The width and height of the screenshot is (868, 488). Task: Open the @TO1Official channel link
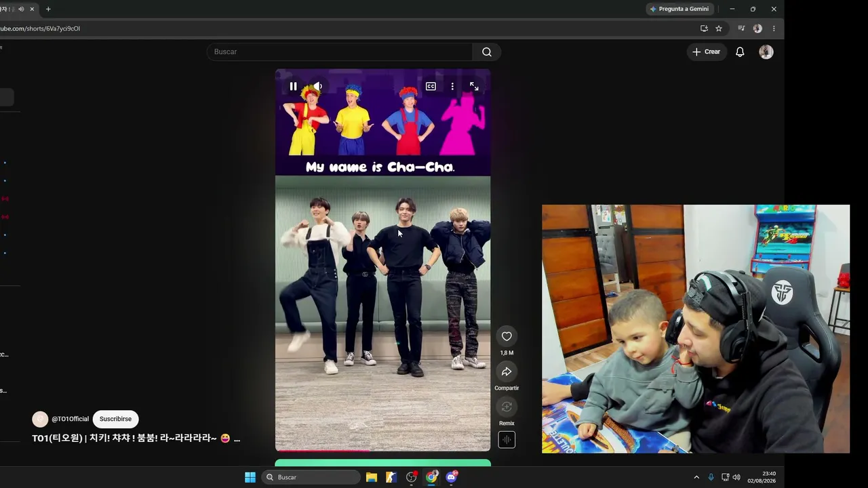(70, 419)
